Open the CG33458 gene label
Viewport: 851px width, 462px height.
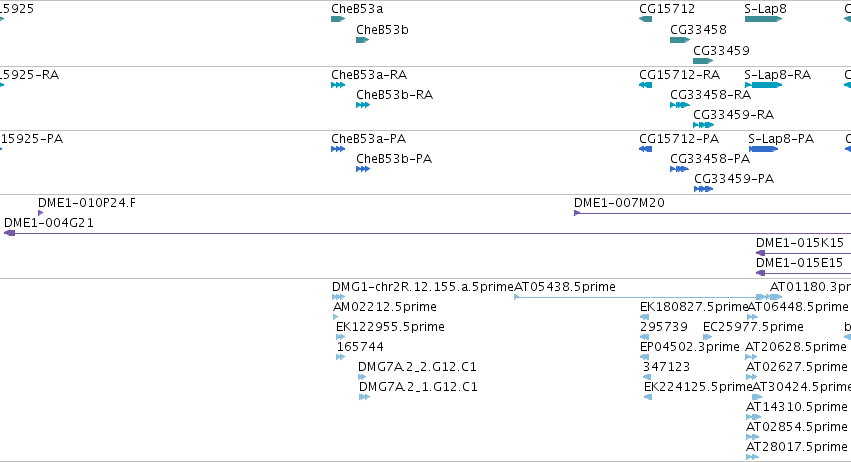click(698, 29)
